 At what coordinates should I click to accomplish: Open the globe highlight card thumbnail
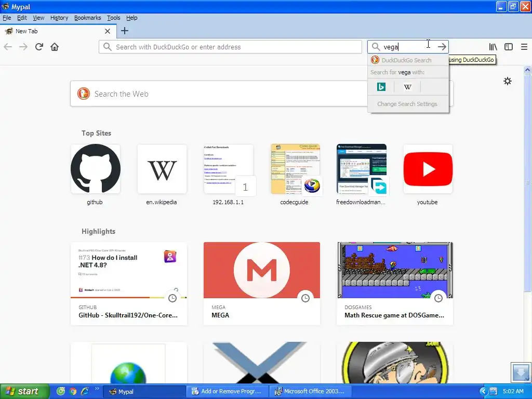[x=129, y=363]
